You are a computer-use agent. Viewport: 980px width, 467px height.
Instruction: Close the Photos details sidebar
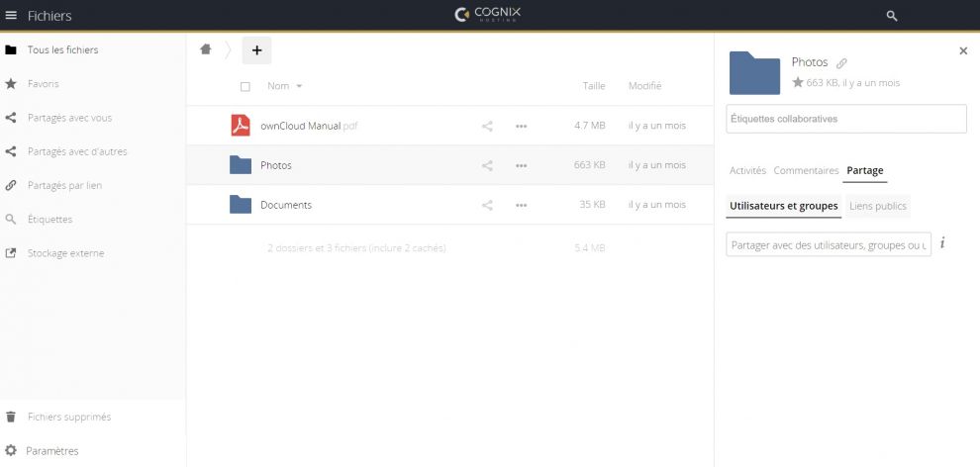963,51
